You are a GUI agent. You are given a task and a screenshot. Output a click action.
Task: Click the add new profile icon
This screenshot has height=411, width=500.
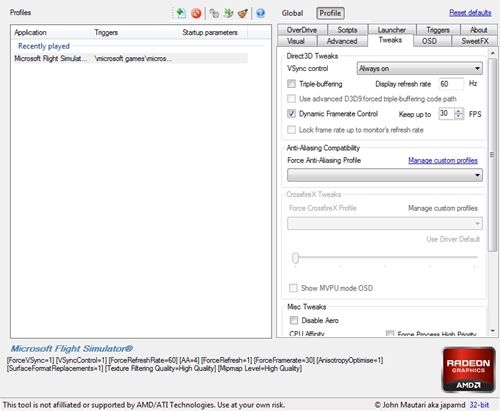[181, 13]
